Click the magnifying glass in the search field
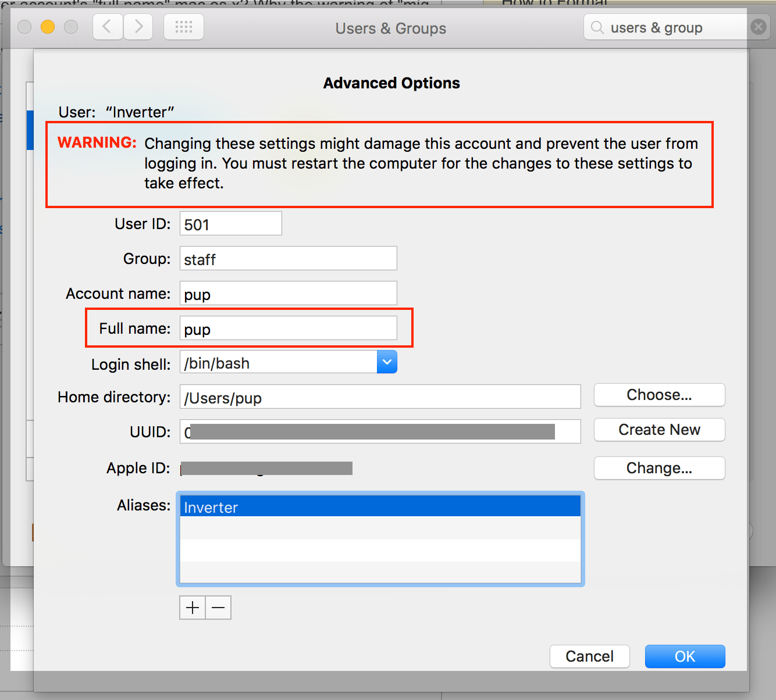 pyautogui.click(x=597, y=27)
